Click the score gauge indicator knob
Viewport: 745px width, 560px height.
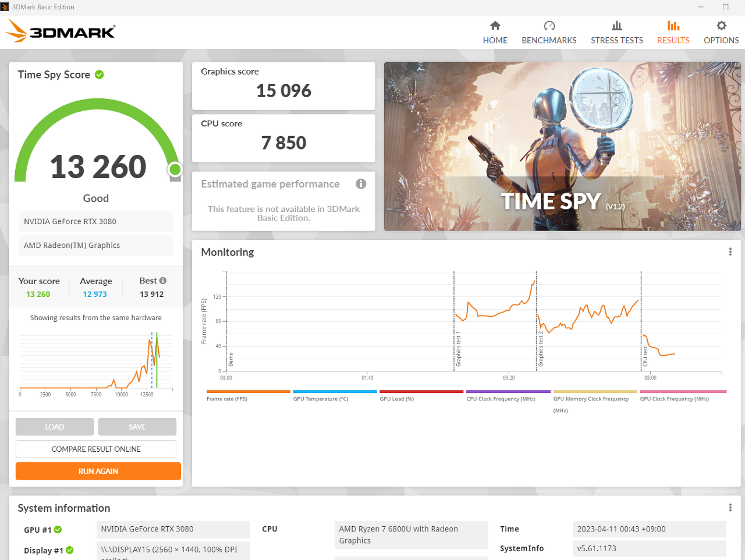[175, 169]
